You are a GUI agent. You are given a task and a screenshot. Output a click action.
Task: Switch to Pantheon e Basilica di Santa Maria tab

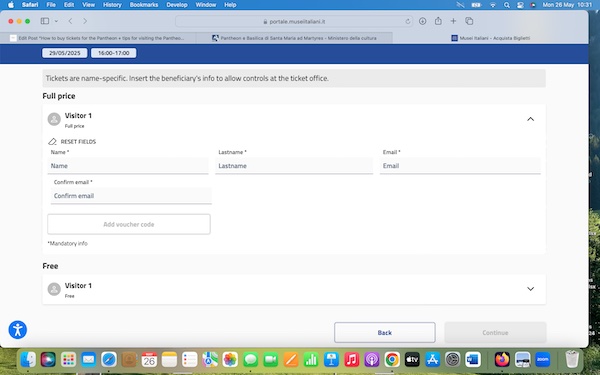click(x=294, y=38)
